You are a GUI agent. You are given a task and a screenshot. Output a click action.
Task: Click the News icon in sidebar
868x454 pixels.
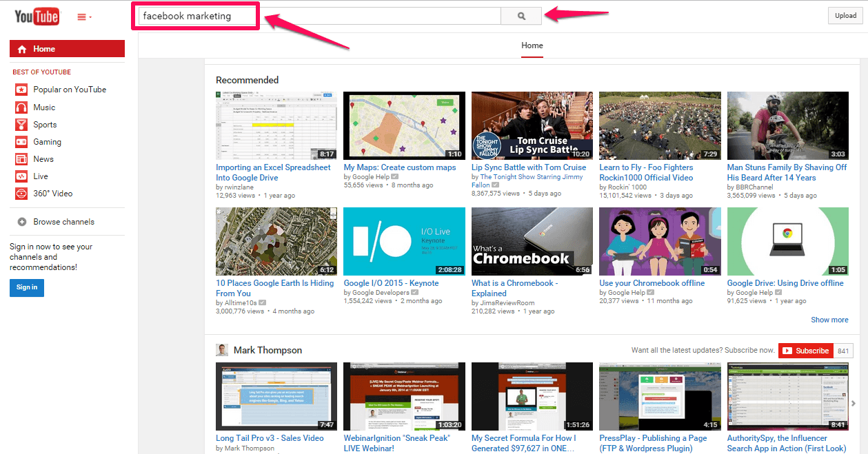click(21, 159)
